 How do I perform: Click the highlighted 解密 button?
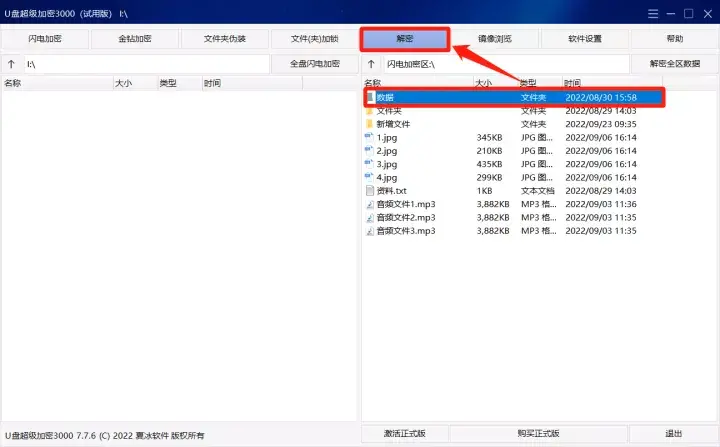405,39
